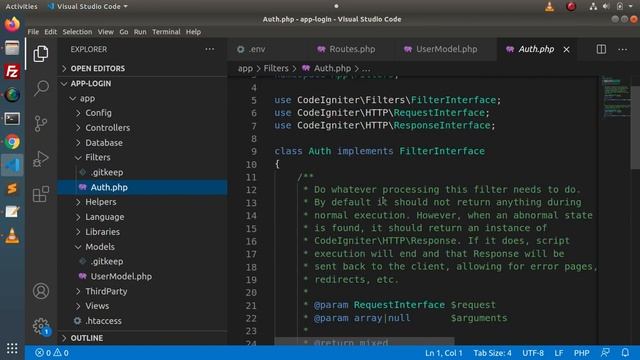
Task: Open the Explorer view in activity bar
Action: [41, 53]
